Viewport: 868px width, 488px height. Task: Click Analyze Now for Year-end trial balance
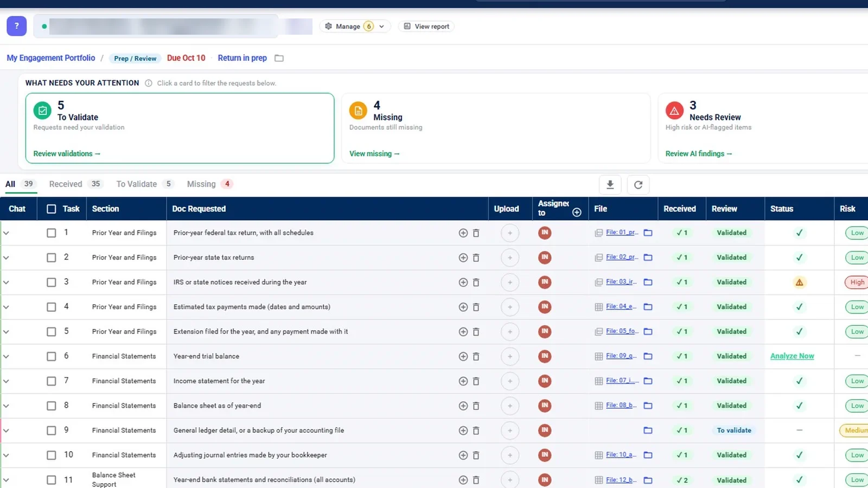[792, 356]
